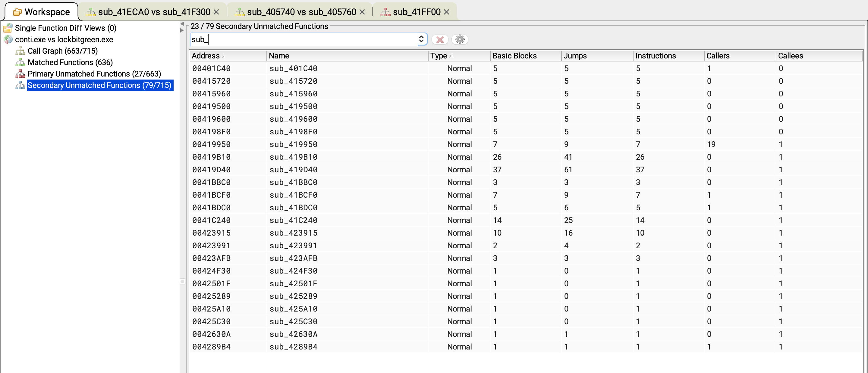Screen dimensions: 868x373
Task: Select the row with address 00423AFB
Action: pos(526,258)
